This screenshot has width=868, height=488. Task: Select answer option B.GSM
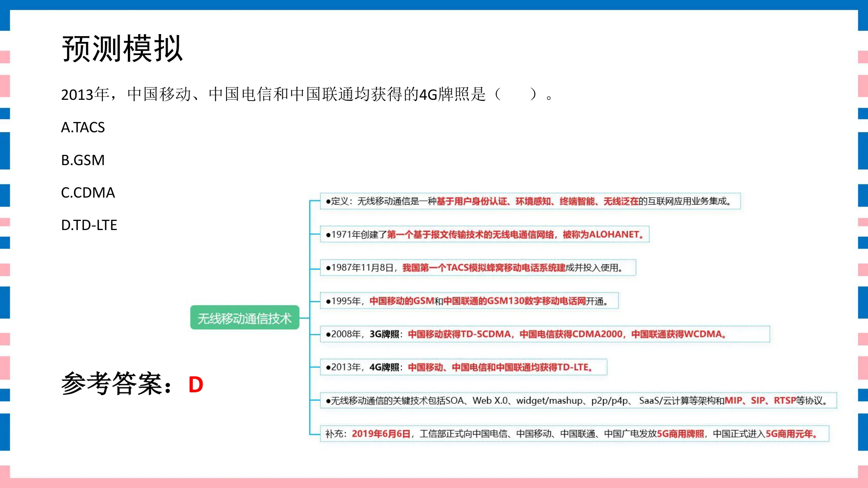pyautogui.click(x=83, y=160)
